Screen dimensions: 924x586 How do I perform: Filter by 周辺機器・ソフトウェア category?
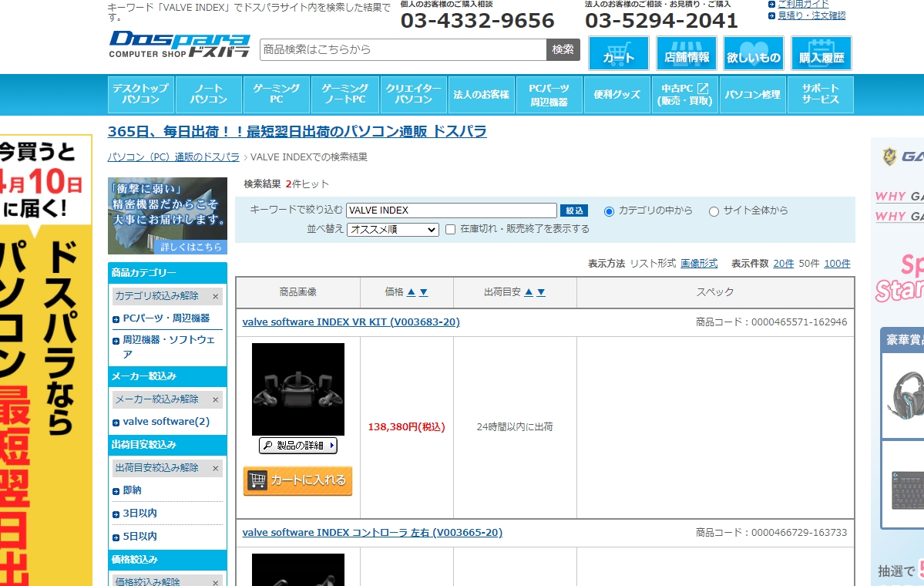[169, 347]
